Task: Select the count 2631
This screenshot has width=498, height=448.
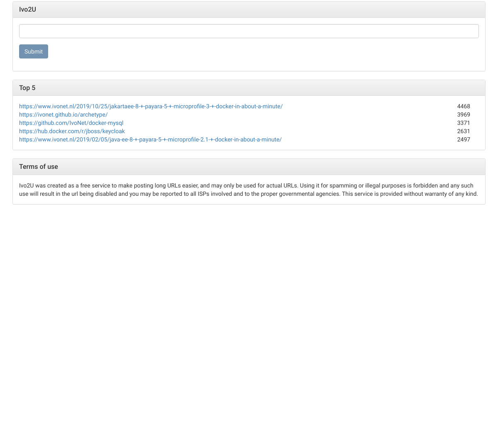Action: tap(464, 131)
